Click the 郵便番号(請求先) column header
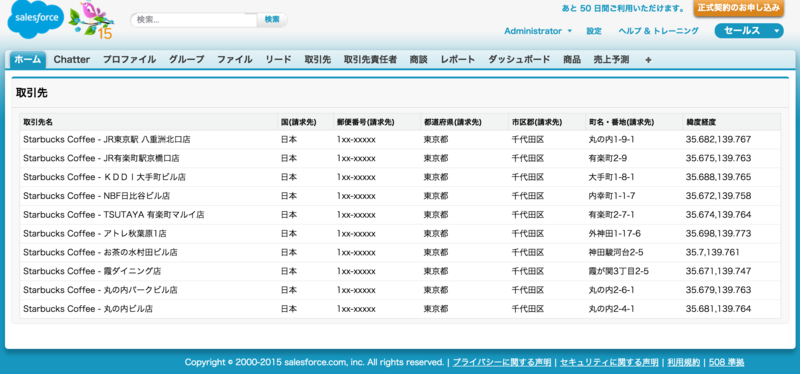This screenshot has height=374, width=800. (377, 122)
